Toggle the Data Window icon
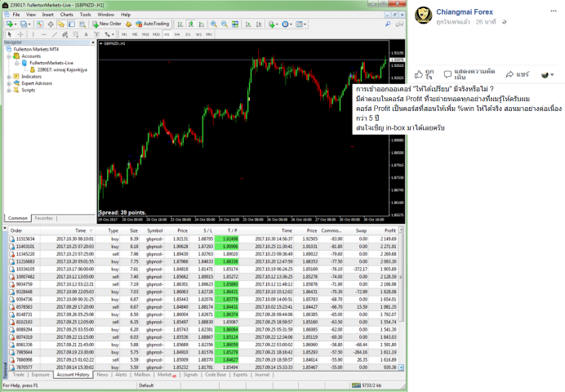This screenshot has height=392, width=565. [51, 24]
